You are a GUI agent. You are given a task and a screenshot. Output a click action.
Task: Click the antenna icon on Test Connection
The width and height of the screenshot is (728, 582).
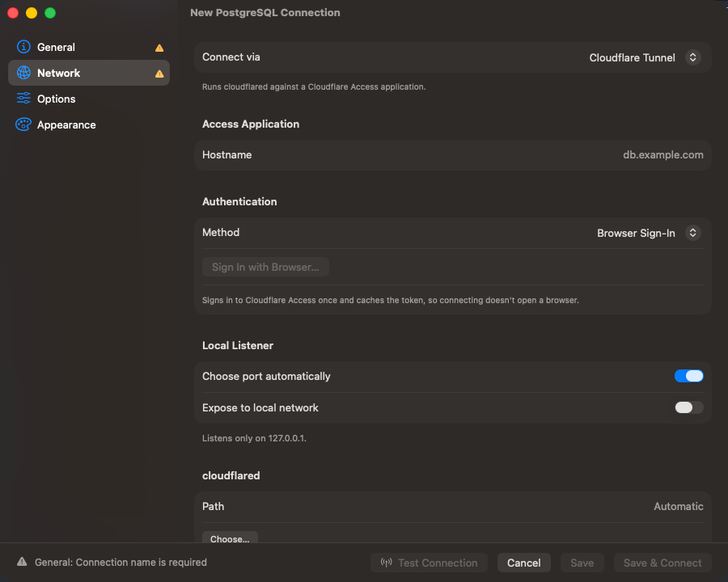click(387, 563)
